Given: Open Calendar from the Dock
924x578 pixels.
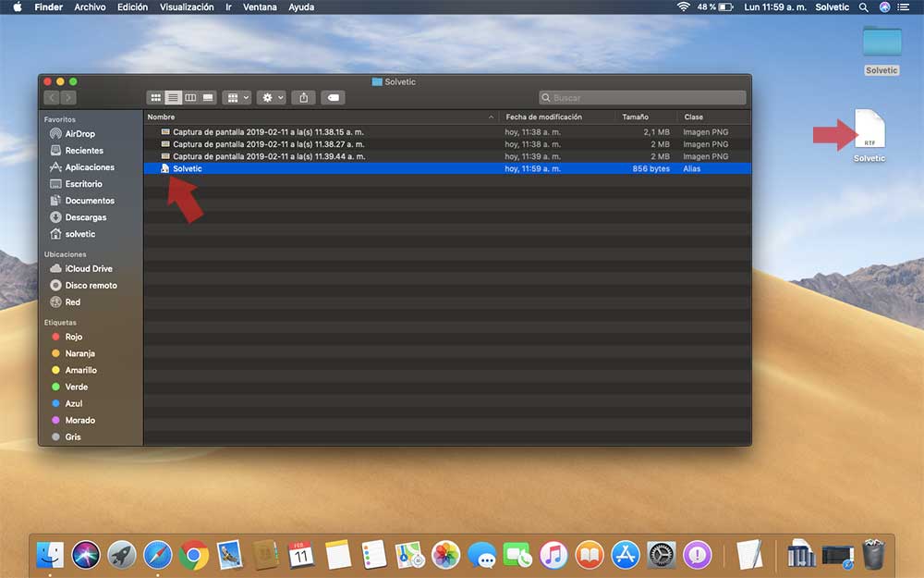Looking at the screenshot, I should (x=301, y=554).
